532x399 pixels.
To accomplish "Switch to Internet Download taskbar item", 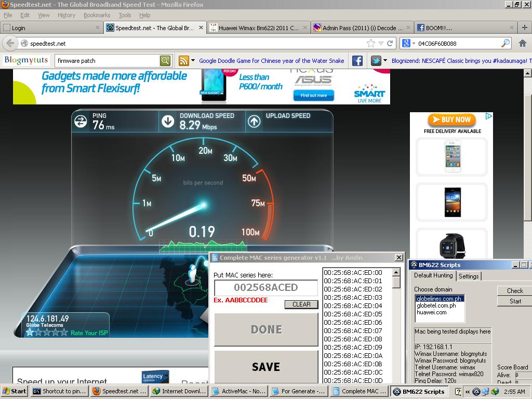I will pyautogui.click(x=179, y=391).
